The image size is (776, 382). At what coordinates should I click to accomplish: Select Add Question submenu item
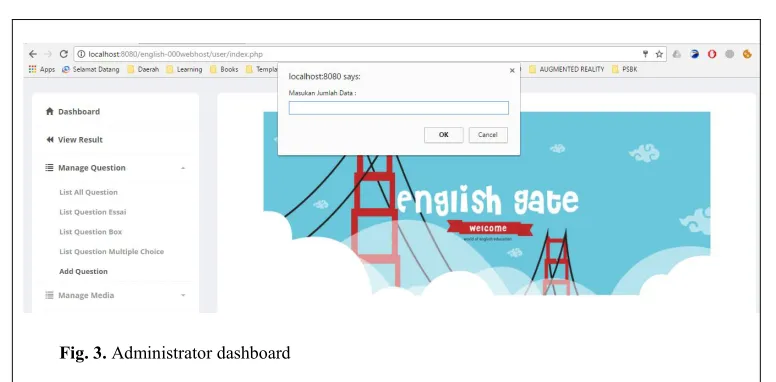[x=83, y=272]
